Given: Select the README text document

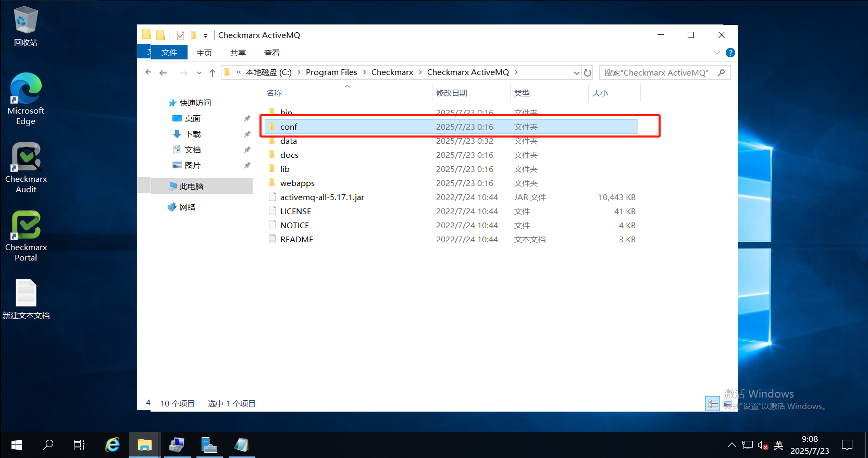Looking at the screenshot, I should coord(452,239).
